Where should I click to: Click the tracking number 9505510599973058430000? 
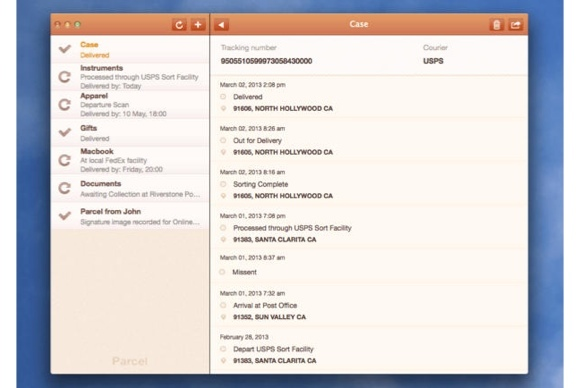click(266, 61)
